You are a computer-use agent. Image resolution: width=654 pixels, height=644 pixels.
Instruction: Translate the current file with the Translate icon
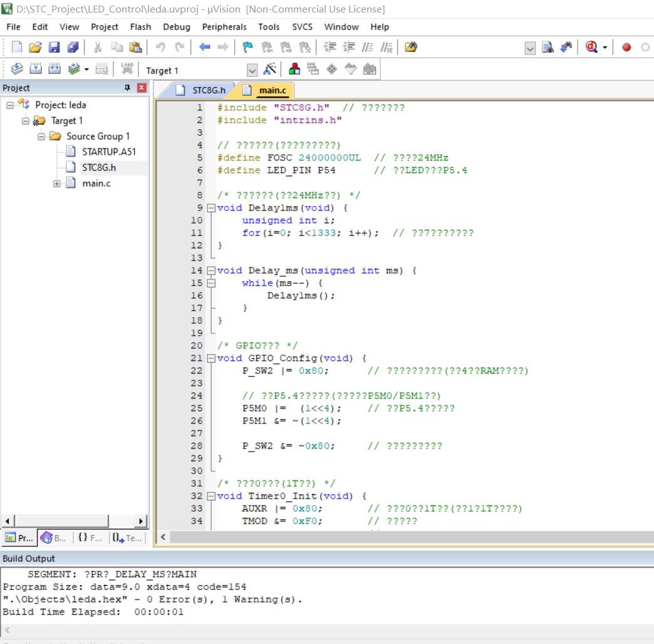[17, 69]
